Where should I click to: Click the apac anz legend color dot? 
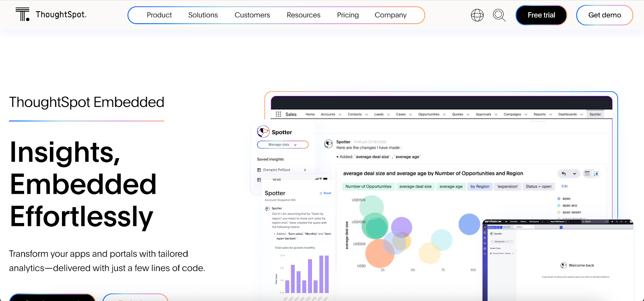[x=559, y=205]
